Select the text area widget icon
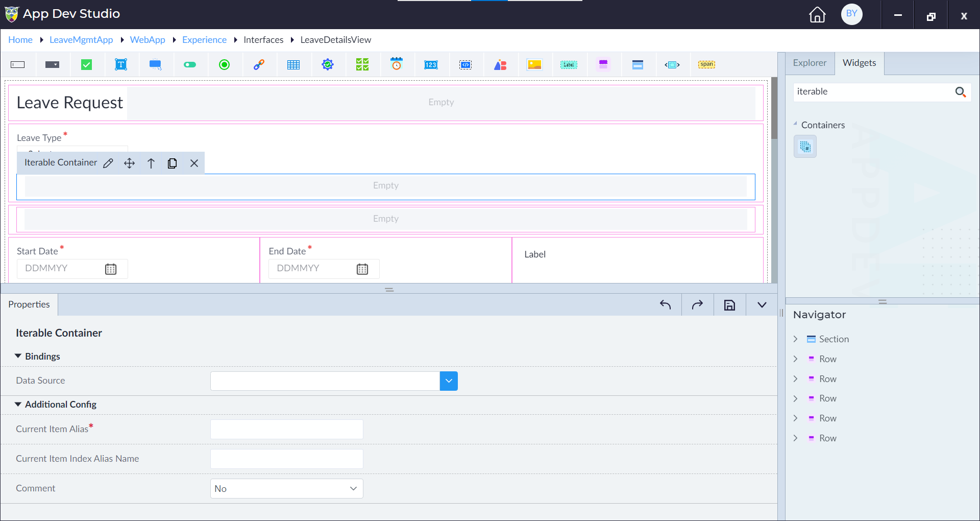 (121, 64)
